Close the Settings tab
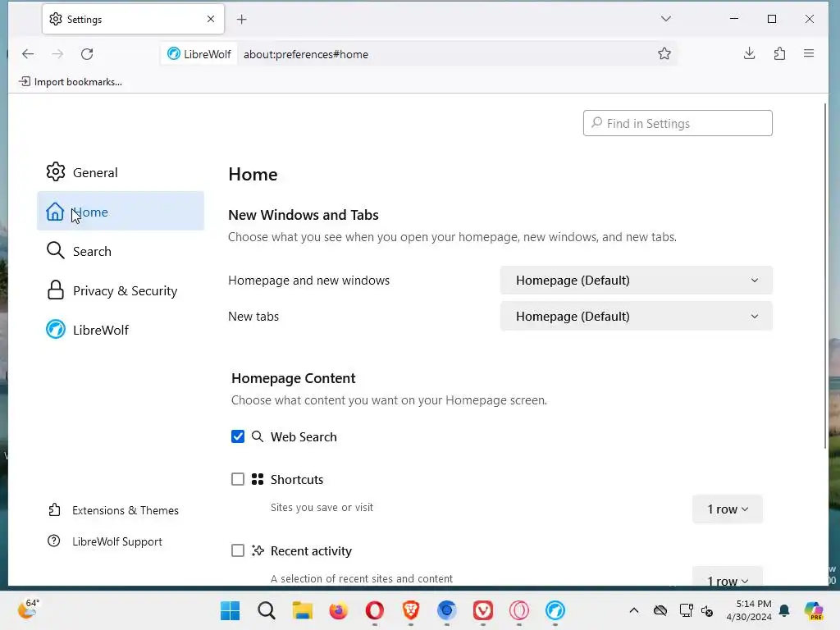 (211, 19)
